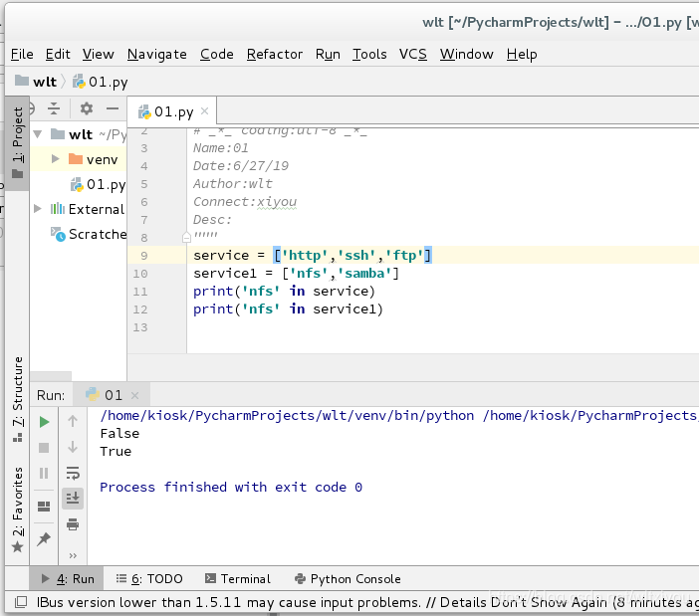Click 'Author:wlt' comment line

tap(233, 183)
